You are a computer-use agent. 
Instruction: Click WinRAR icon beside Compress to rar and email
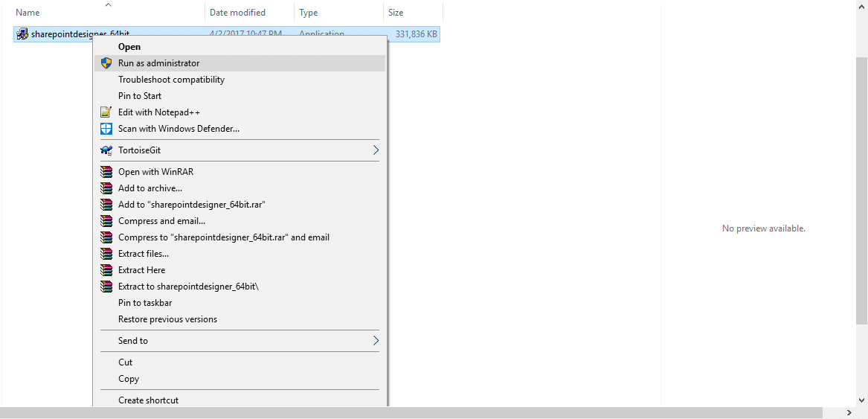[106, 237]
